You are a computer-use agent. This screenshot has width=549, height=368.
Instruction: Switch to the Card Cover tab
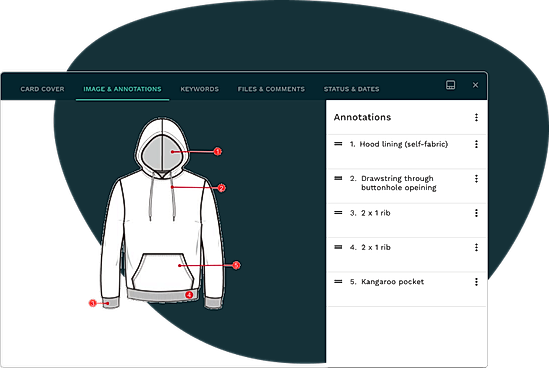[x=42, y=89]
